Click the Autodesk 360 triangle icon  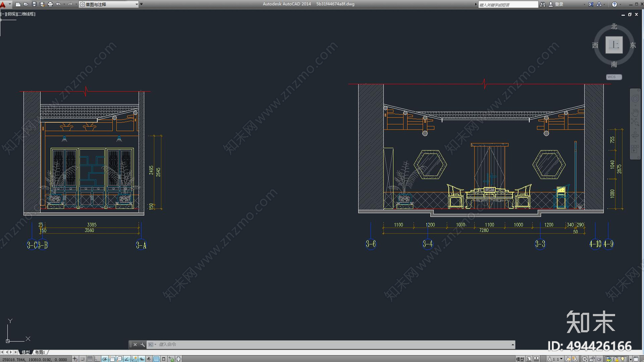599,4
